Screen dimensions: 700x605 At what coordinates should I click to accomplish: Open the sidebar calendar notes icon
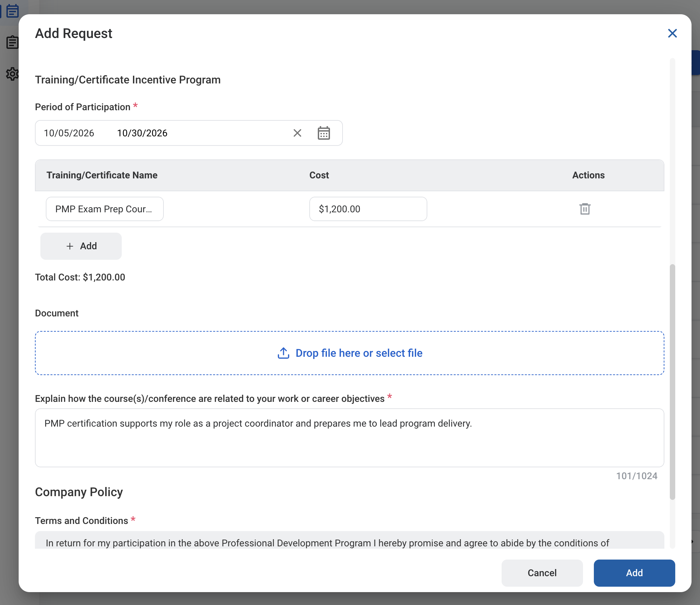click(13, 11)
